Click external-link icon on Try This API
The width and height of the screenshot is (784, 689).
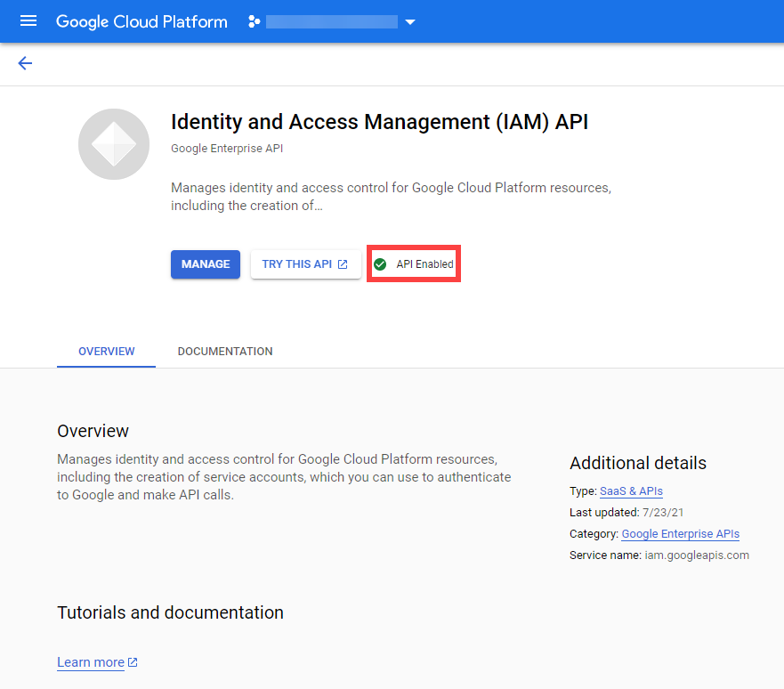(x=344, y=264)
